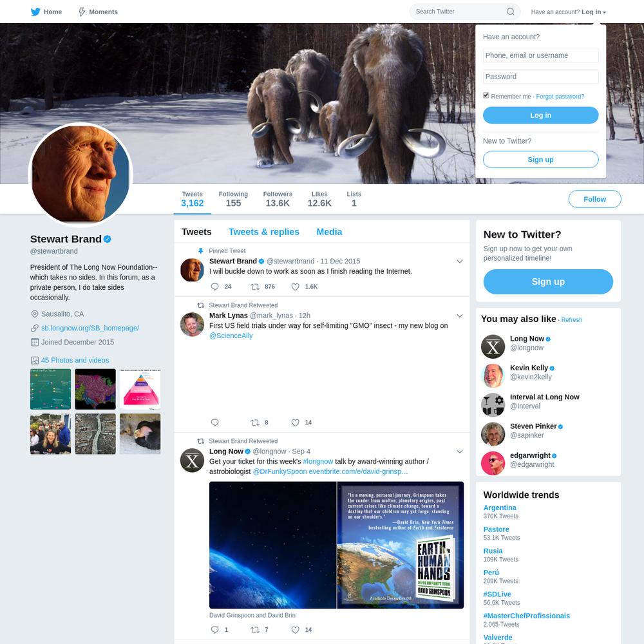
Task: Retweet the pinned tweet with 876 retweets
Action: click(255, 287)
